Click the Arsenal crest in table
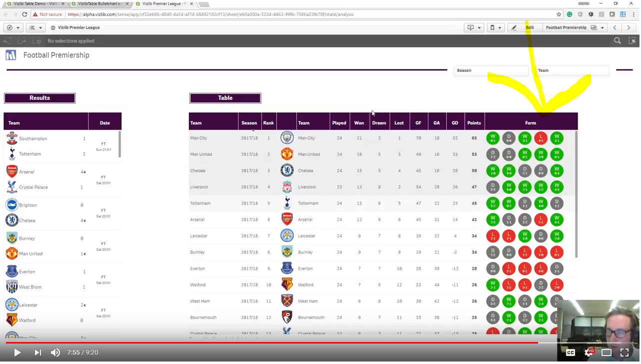This screenshot has height=364, width=641. pyautogui.click(x=287, y=219)
